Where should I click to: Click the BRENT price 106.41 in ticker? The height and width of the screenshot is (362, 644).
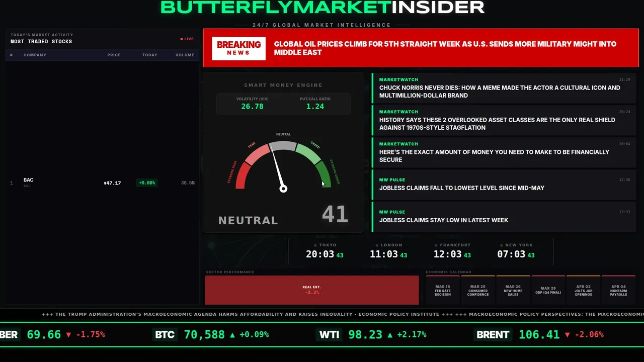pos(539,334)
